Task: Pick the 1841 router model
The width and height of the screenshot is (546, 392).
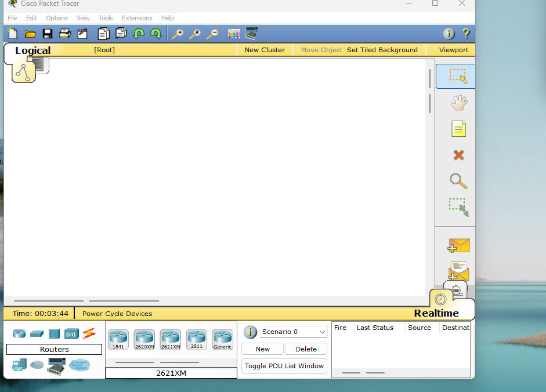Action: click(118, 339)
